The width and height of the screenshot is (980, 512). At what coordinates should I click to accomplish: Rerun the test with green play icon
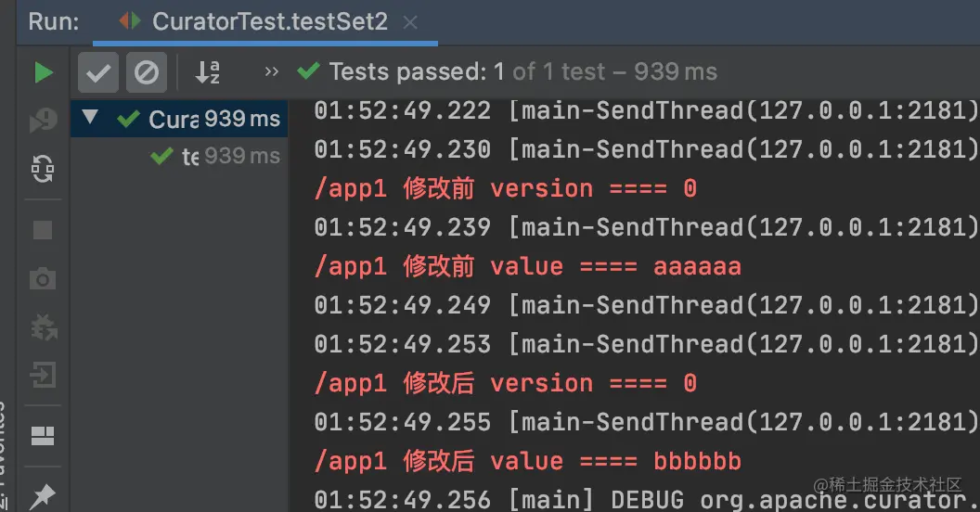pos(43,73)
